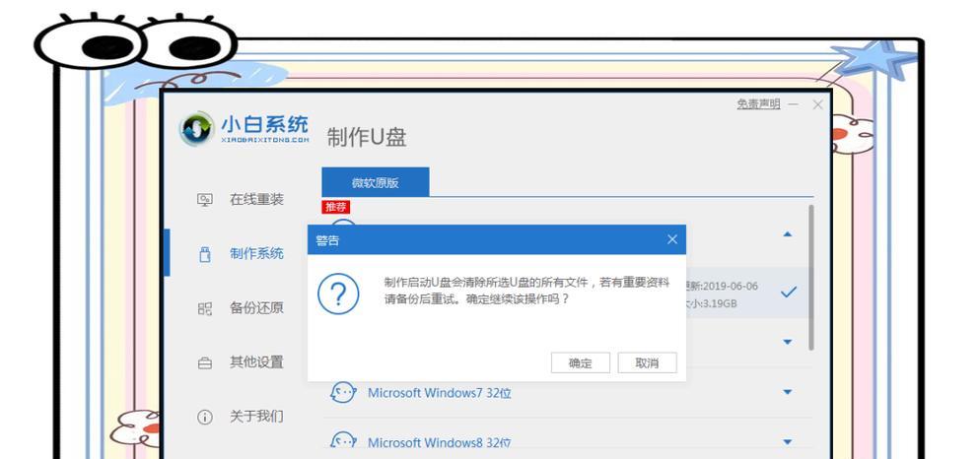Expand the system row below the selected version

click(x=788, y=342)
